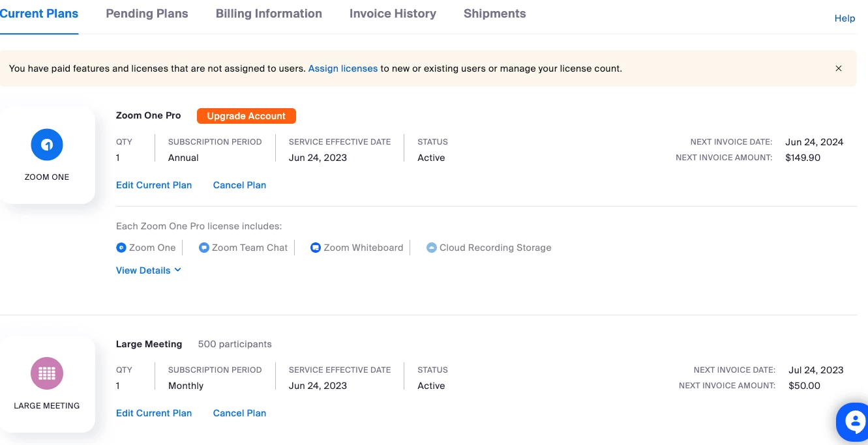Click the Zoom One plan icon
868x445 pixels.
click(x=47, y=145)
